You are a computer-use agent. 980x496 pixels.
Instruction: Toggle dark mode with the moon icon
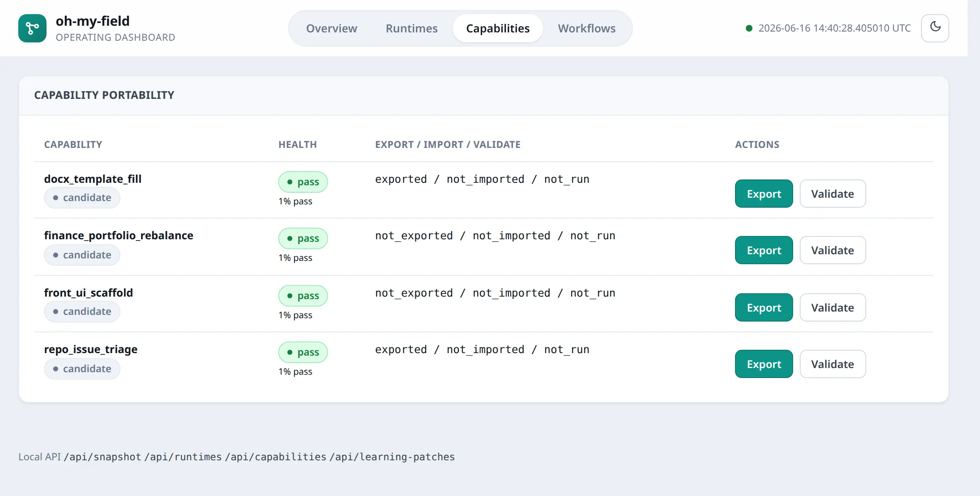pos(935,28)
